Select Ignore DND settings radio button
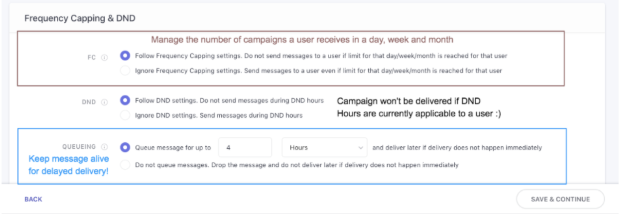The image size is (644, 218). tap(125, 115)
